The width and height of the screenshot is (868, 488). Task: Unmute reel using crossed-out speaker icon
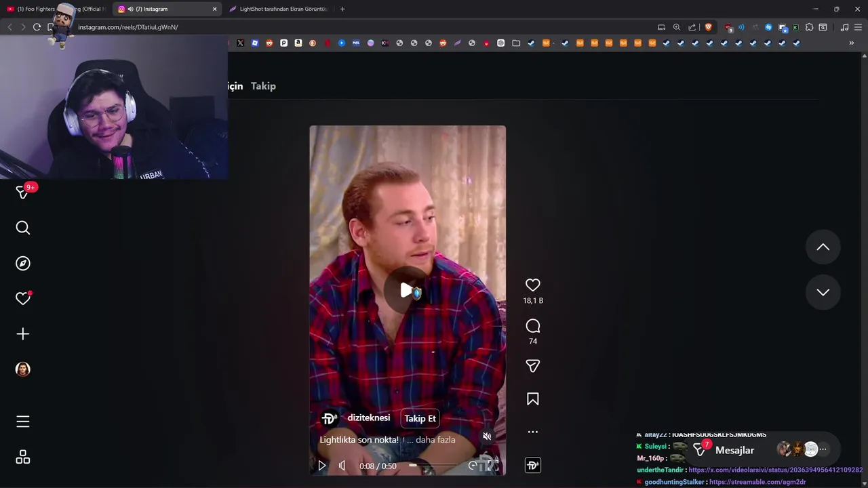487,436
